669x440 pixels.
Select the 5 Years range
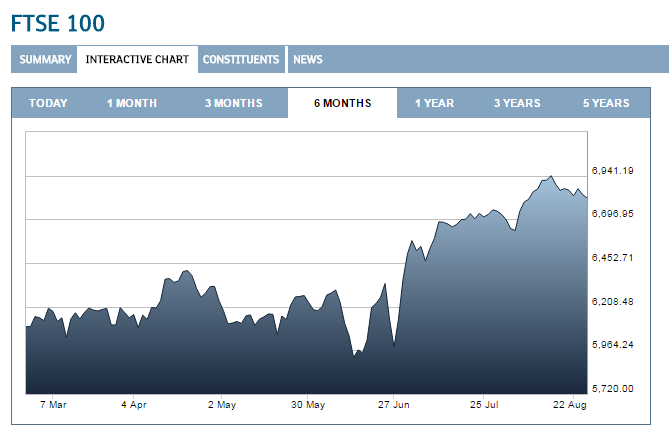click(x=606, y=103)
